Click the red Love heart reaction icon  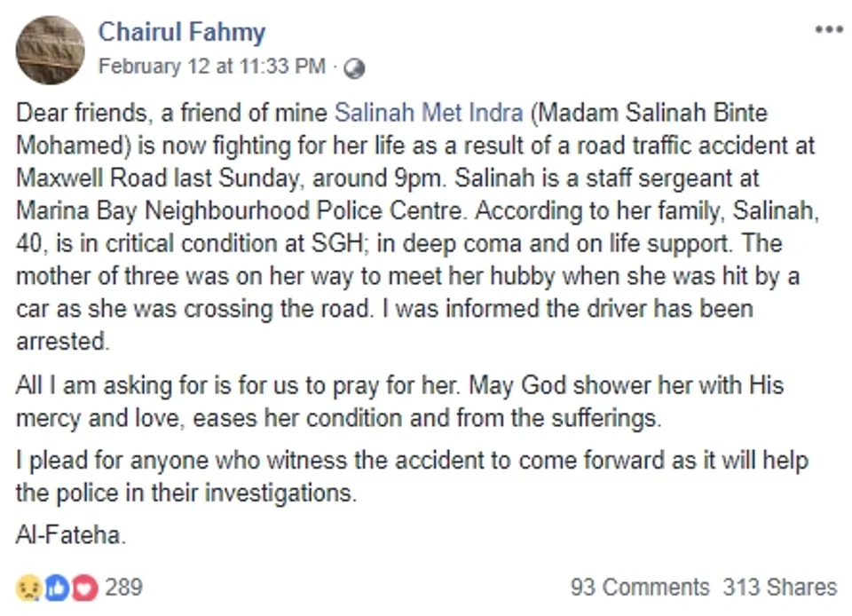coord(83,587)
